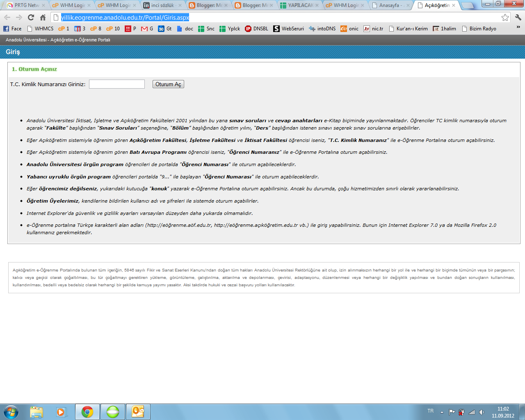This screenshot has width=525, height=420.
Task: Open the 1halim bookmark
Action: pos(444,29)
